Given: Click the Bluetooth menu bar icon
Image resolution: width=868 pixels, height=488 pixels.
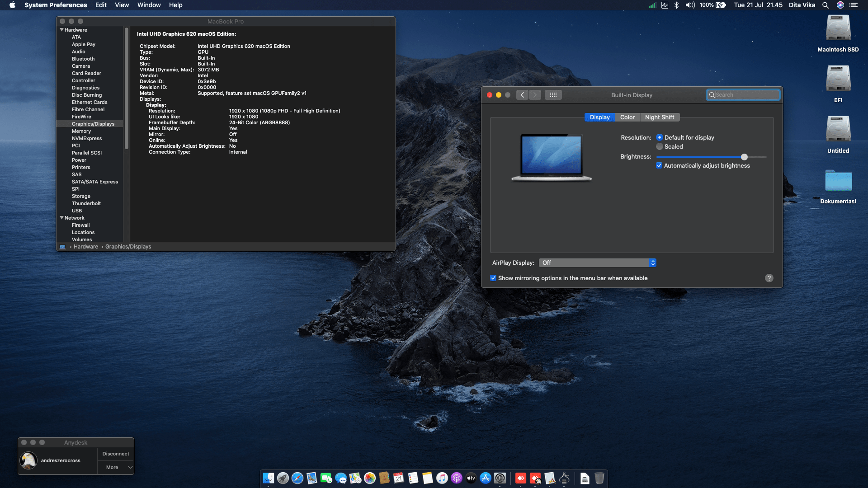Looking at the screenshot, I should [676, 5].
